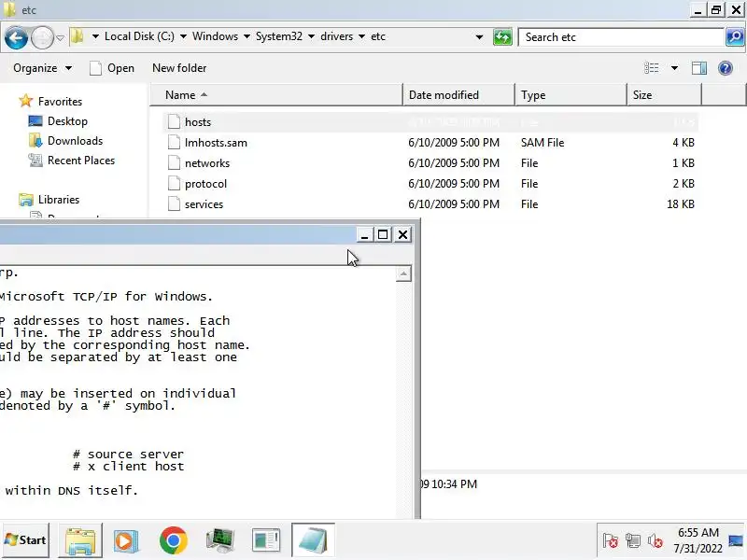Switch to Notepad via the taskbar icon
The image size is (747, 560).
point(313,540)
